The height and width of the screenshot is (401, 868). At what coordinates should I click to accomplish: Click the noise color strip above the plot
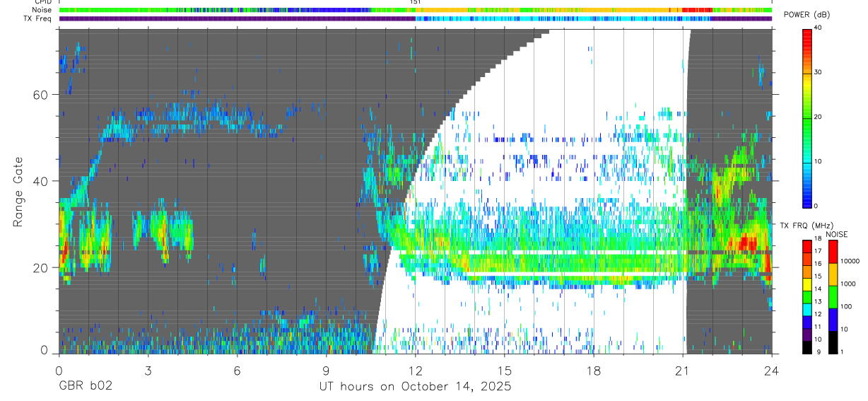coord(416,10)
